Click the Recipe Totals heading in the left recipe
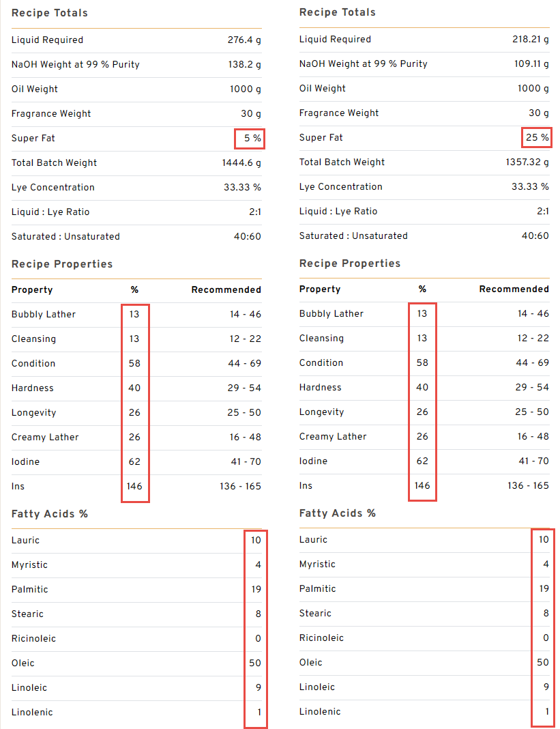The width and height of the screenshot is (560, 729). (50, 13)
